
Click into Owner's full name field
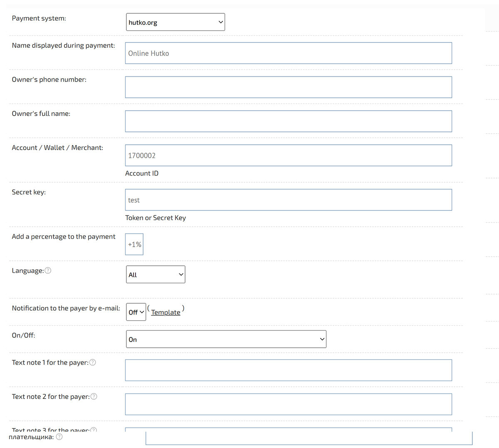[288, 121]
